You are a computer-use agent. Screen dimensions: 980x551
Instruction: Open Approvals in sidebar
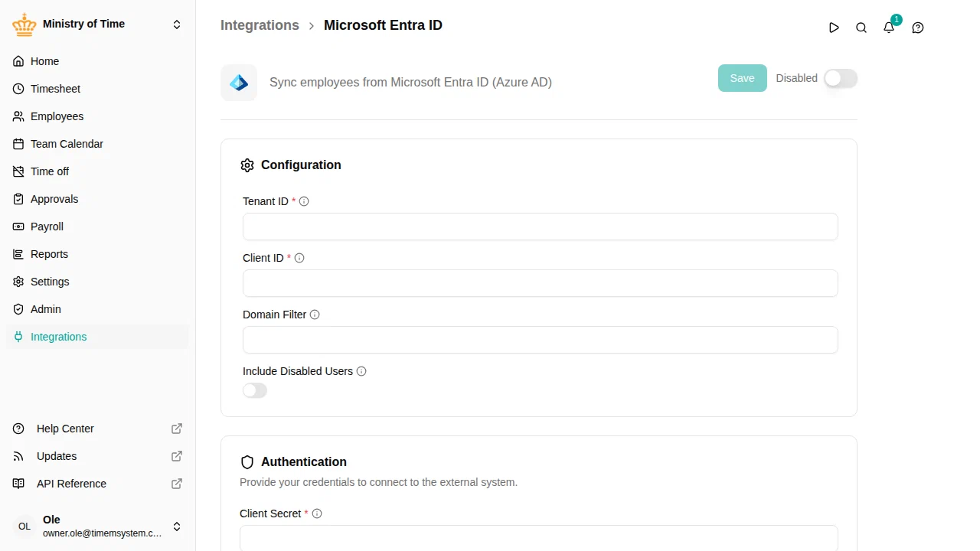pyautogui.click(x=97, y=199)
